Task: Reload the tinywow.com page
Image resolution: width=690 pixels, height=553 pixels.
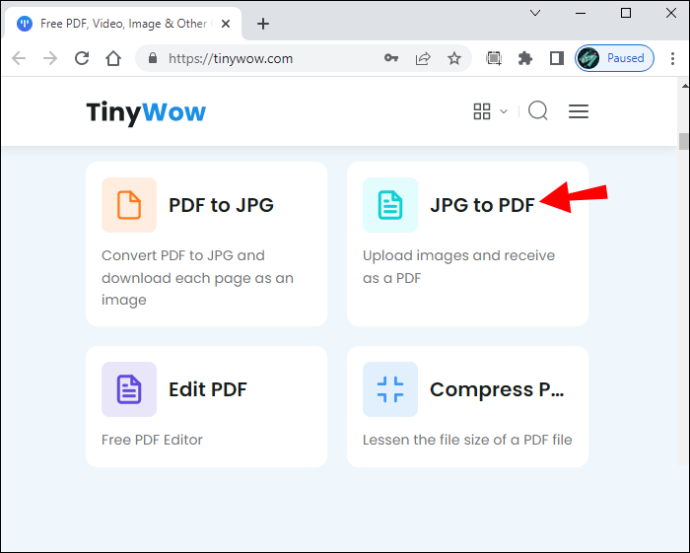Action: click(82, 58)
